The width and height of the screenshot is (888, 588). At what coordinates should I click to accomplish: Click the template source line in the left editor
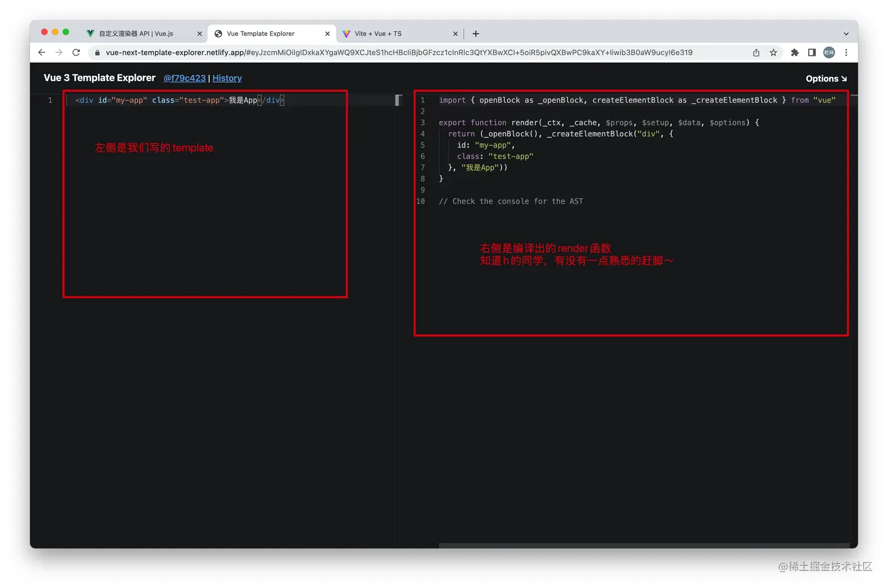click(180, 100)
